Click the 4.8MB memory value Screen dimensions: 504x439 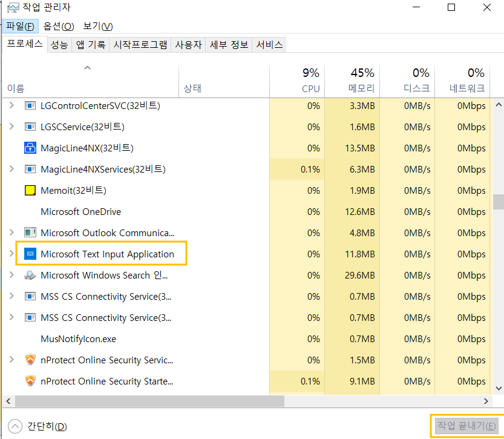coord(362,233)
